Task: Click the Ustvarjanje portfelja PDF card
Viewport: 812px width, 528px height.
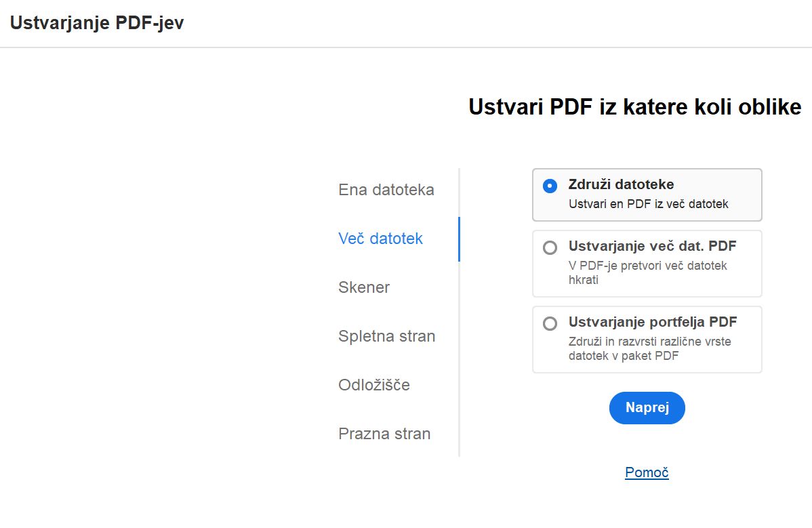Action: point(647,339)
